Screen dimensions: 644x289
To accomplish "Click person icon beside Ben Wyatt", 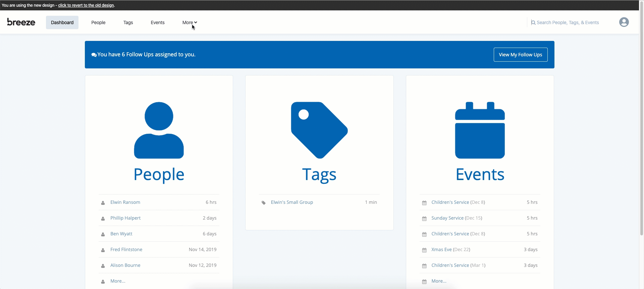I will (103, 234).
